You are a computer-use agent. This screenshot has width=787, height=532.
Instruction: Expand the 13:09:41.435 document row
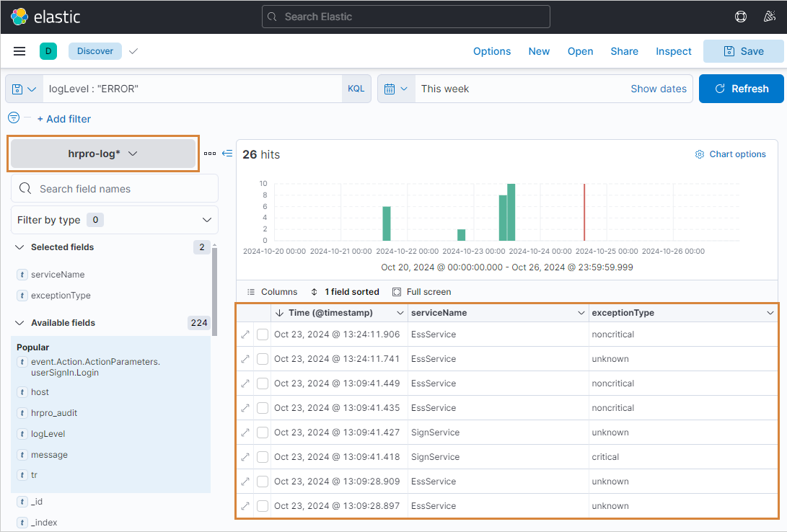click(x=245, y=407)
